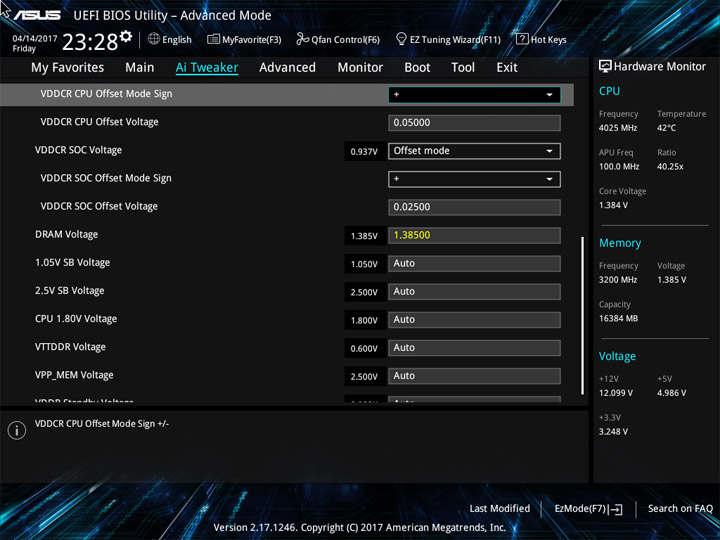Click the settings gear icon beside the clock

tap(126, 36)
